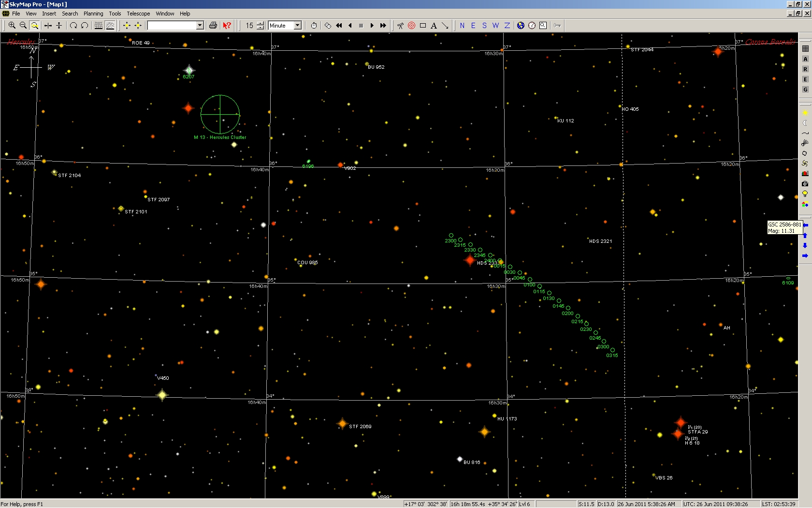
Task: Click the horizontal flip map icon
Action: tap(48, 26)
